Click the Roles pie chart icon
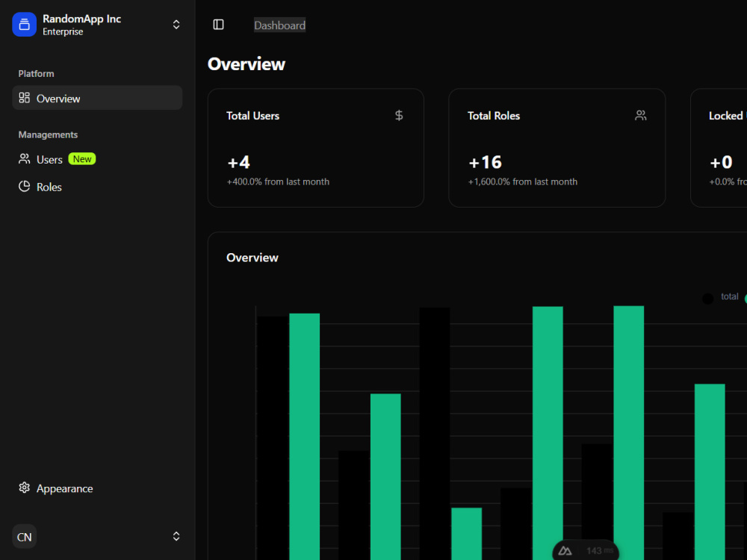This screenshot has height=560, width=747. (25, 187)
